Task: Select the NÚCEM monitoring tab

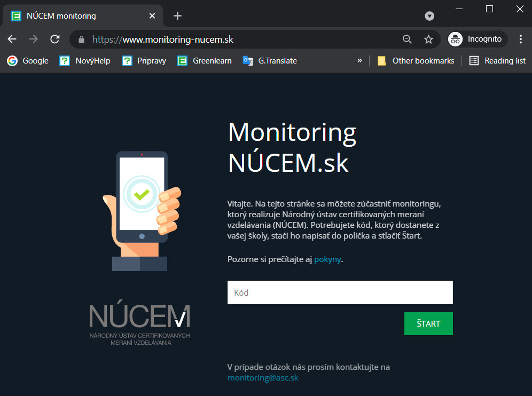Action: (83, 16)
